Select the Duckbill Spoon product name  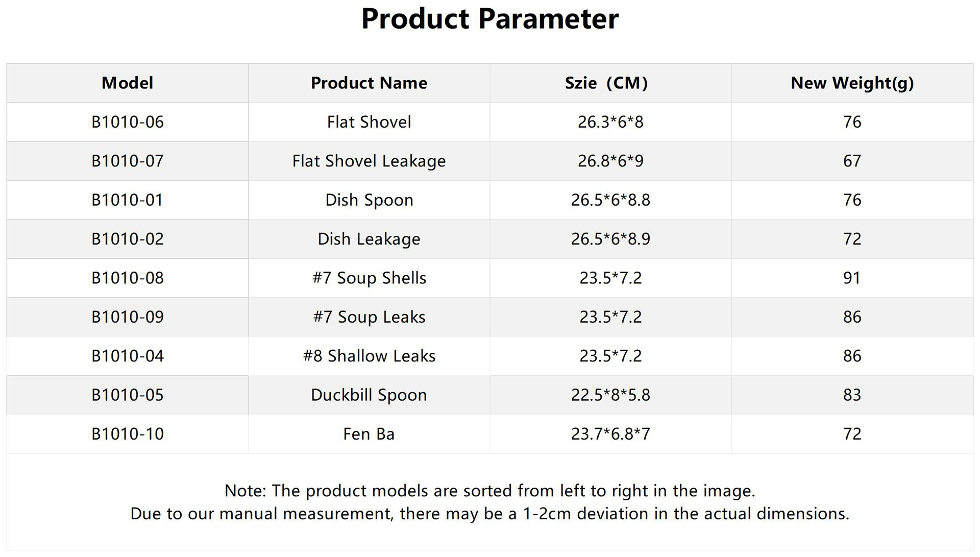[369, 395]
